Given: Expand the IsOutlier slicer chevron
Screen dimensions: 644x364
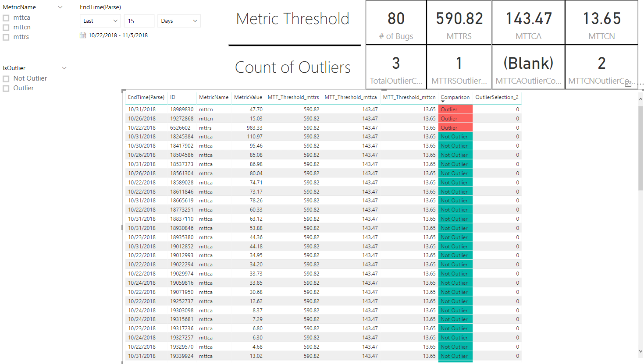Looking at the screenshot, I should click(64, 68).
